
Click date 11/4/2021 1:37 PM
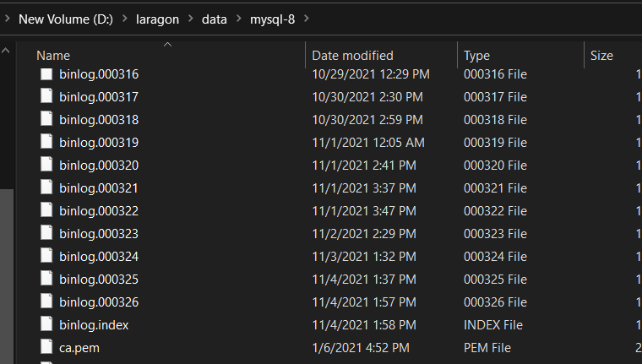coord(364,280)
